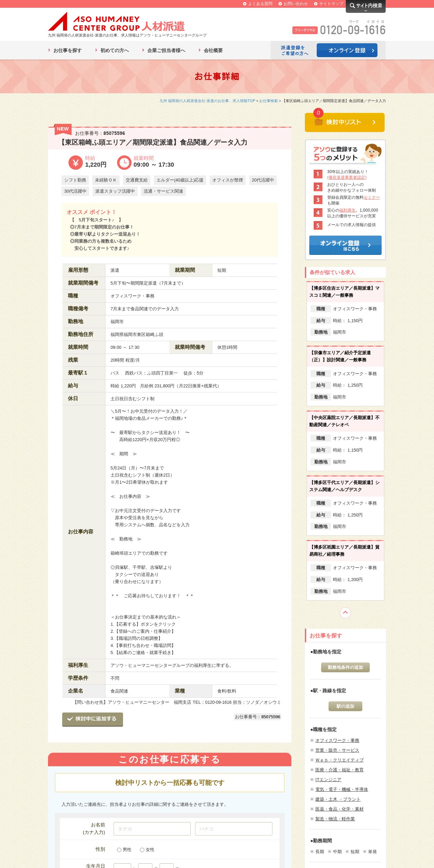Toggle the 長期 period option

tap(317, 851)
